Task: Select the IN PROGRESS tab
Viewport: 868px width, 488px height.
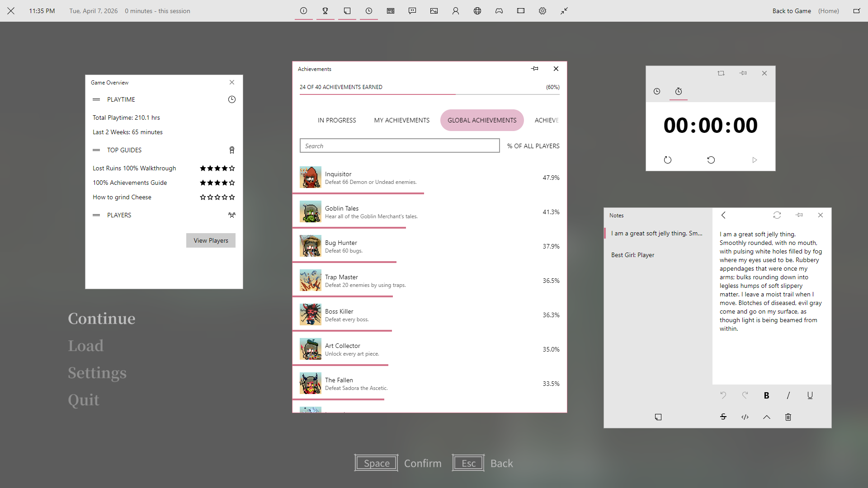Action: [336, 120]
